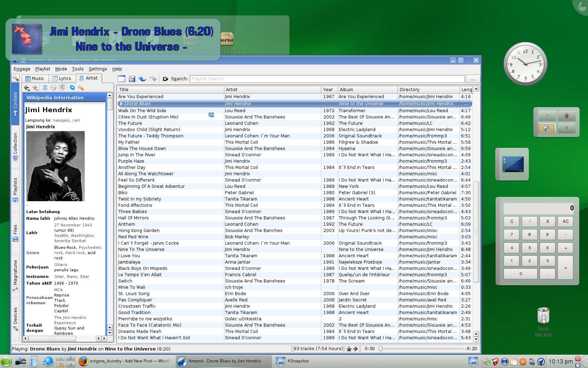Image resolution: width=588 pixels, height=368 pixels.
Task: Show the album Wikipedia page disc icon
Action: tap(54, 88)
